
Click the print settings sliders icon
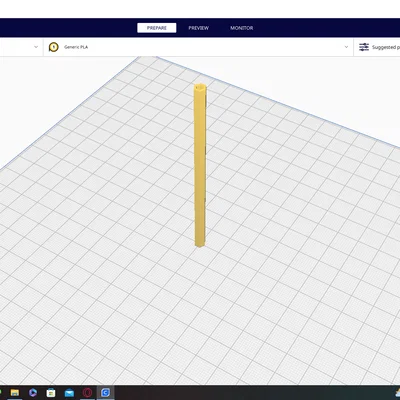tap(364, 47)
